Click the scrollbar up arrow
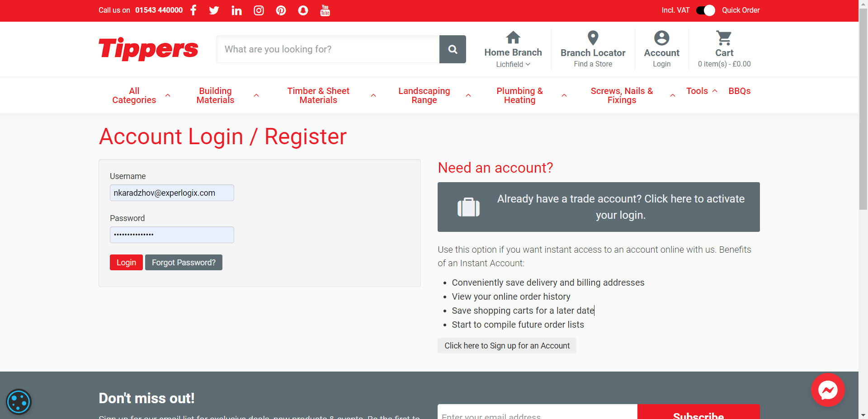 click(863, 4)
